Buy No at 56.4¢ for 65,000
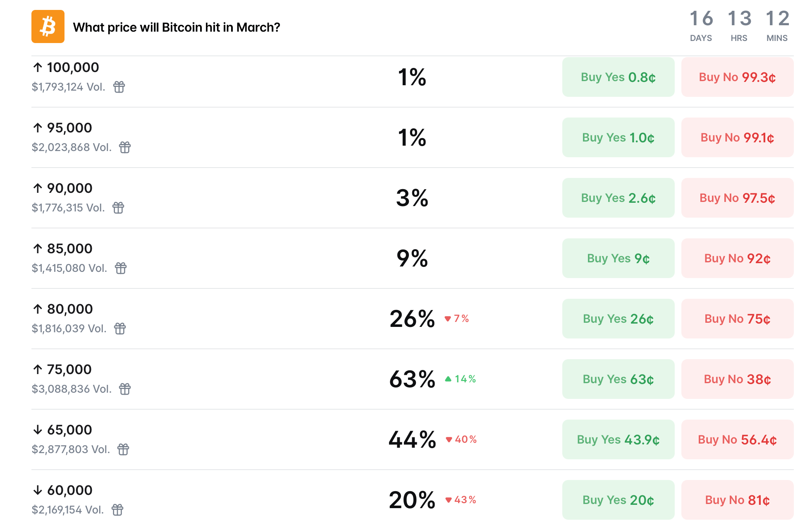 pos(737,439)
